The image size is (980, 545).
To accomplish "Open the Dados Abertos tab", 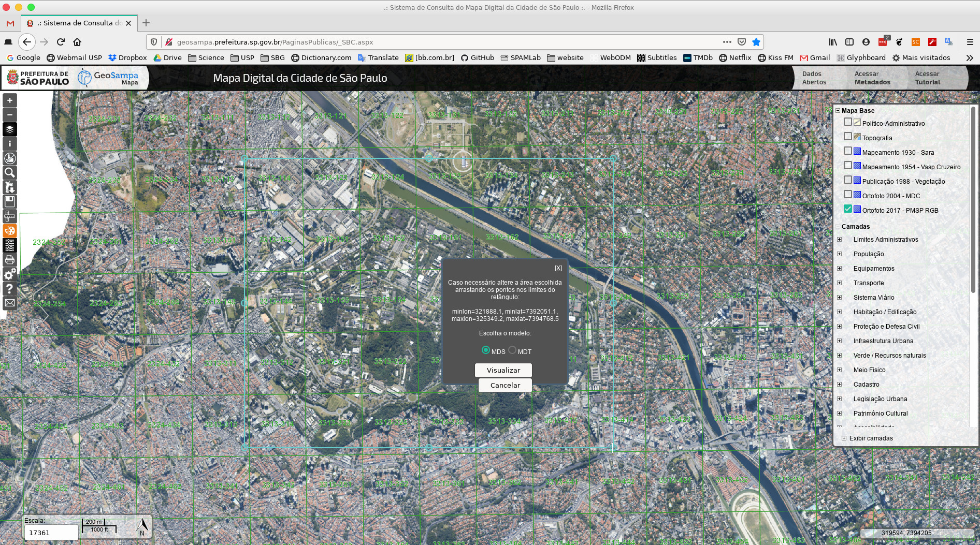I will click(x=814, y=78).
